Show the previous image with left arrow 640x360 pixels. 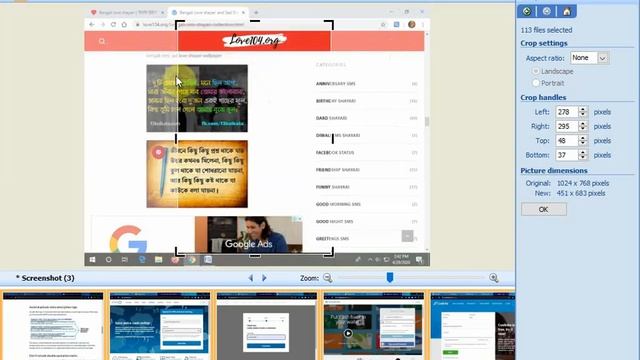click(x=251, y=278)
